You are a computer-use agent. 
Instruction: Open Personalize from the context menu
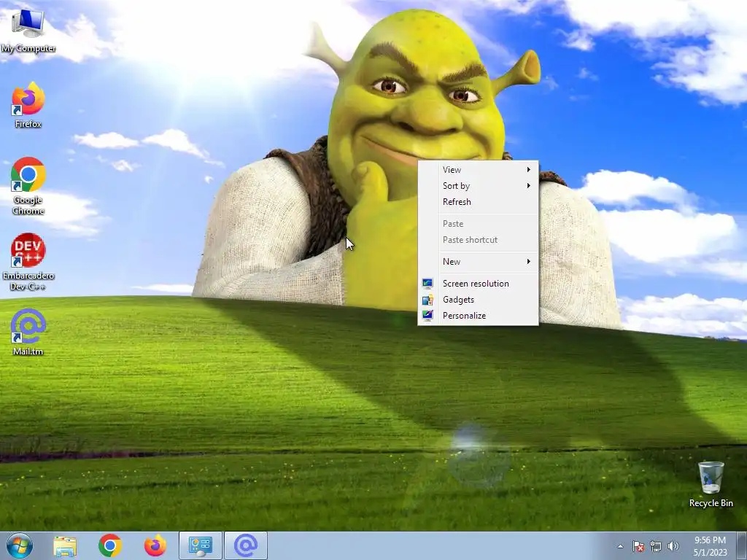click(x=478, y=316)
